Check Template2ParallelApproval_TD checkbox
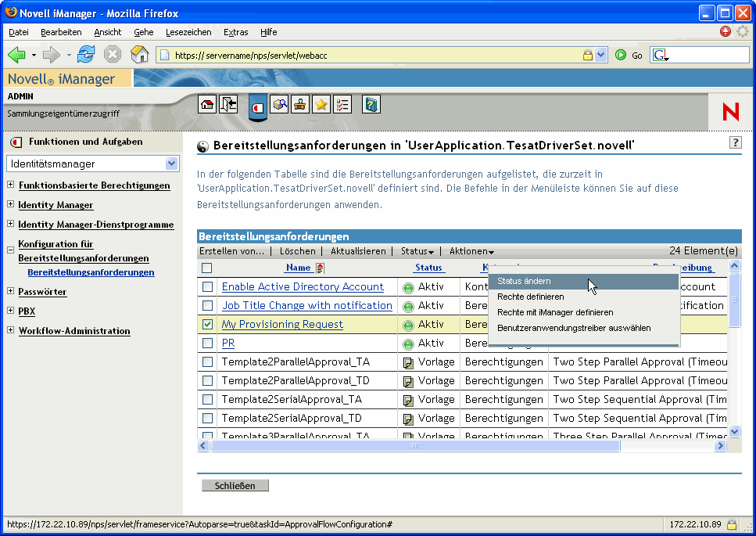The image size is (756, 536). point(207,380)
